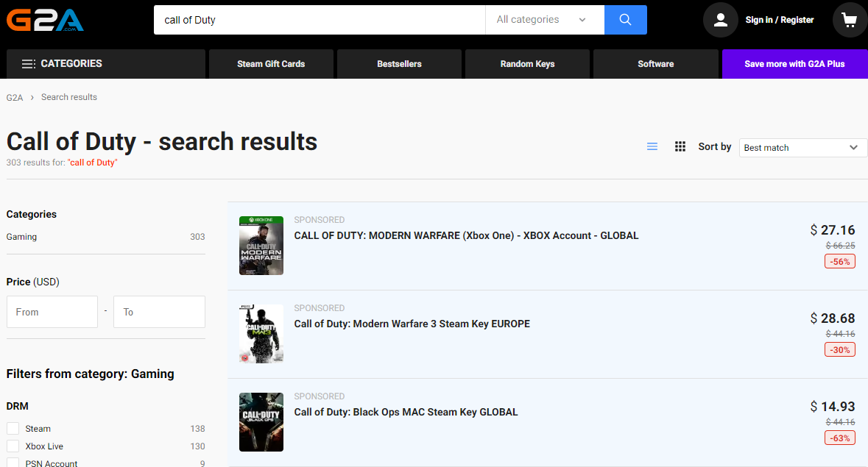
Task: Click the price From input field
Action: tap(52, 312)
